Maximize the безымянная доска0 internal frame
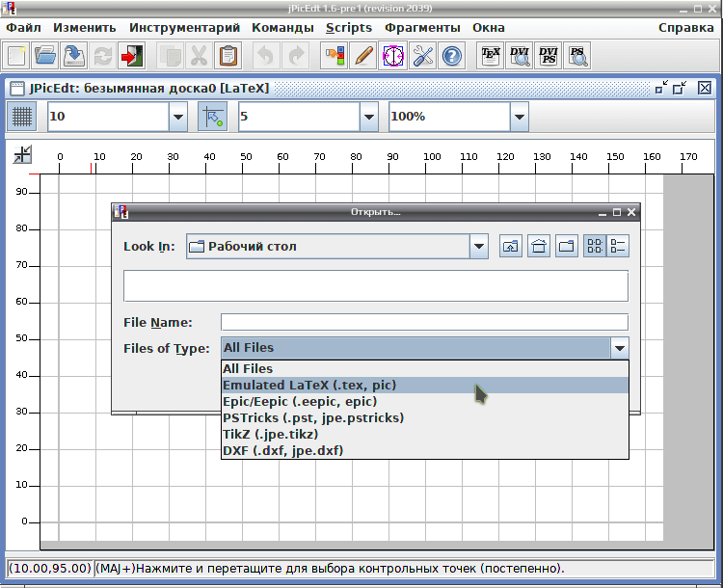723x588 pixels. (x=680, y=88)
